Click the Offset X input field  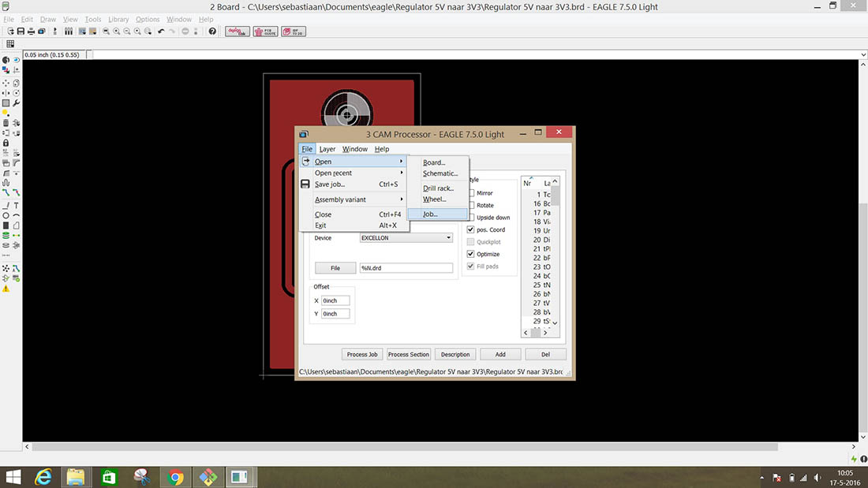pyautogui.click(x=335, y=300)
